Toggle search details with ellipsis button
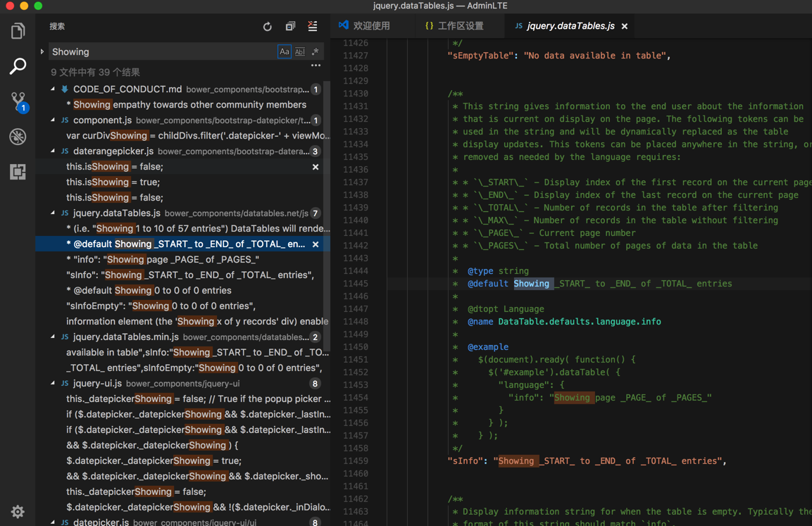The width and height of the screenshot is (812, 526). pyautogui.click(x=316, y=65)
